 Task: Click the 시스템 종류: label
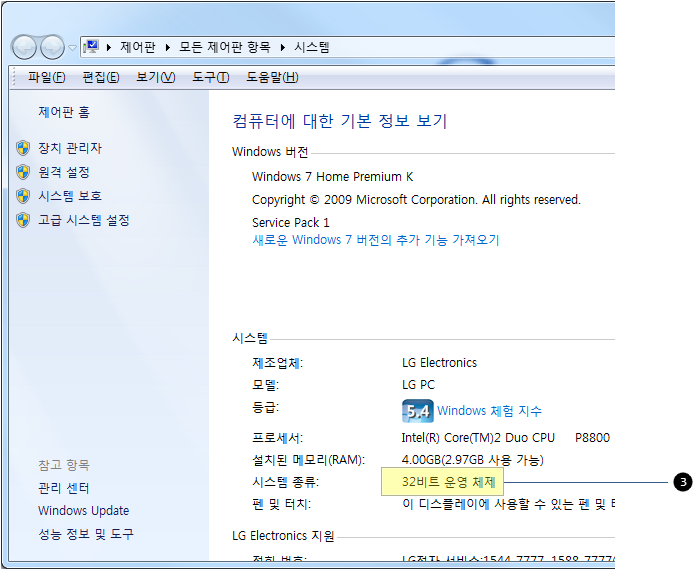pos(285,481)
